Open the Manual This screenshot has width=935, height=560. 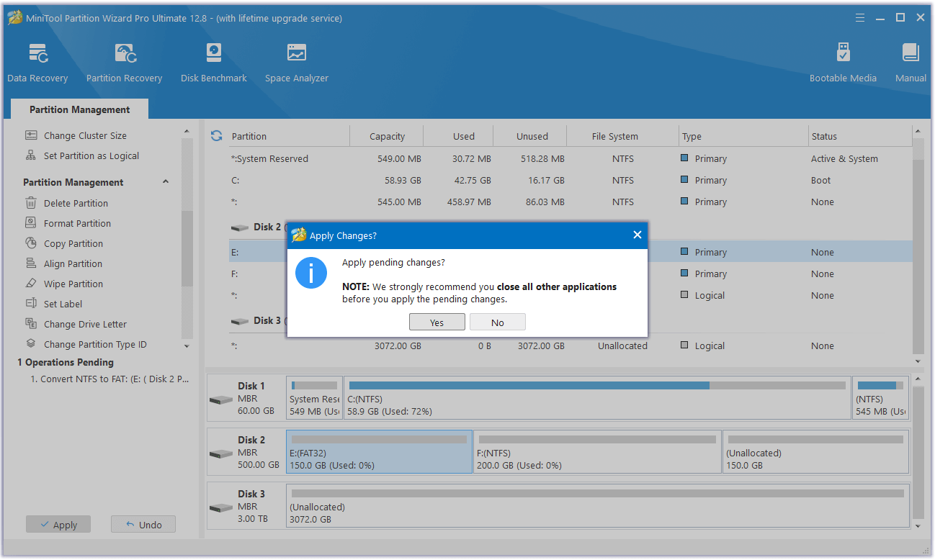[911, 63]
